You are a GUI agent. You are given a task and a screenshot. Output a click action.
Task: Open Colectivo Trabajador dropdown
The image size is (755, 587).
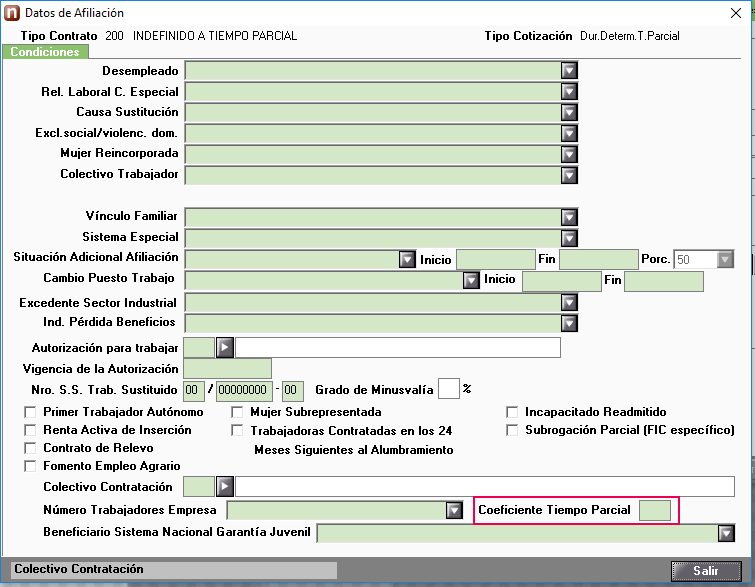pos(569,175)
